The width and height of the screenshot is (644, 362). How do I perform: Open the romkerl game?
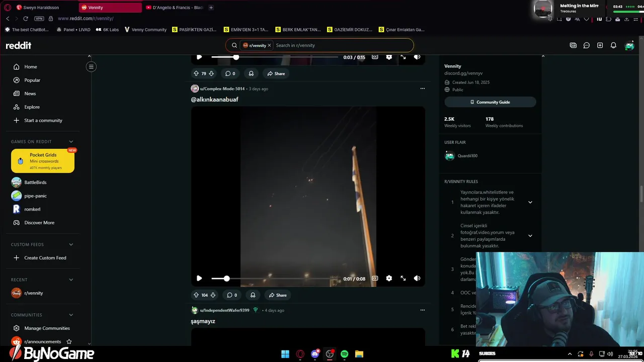click(32, 209)
